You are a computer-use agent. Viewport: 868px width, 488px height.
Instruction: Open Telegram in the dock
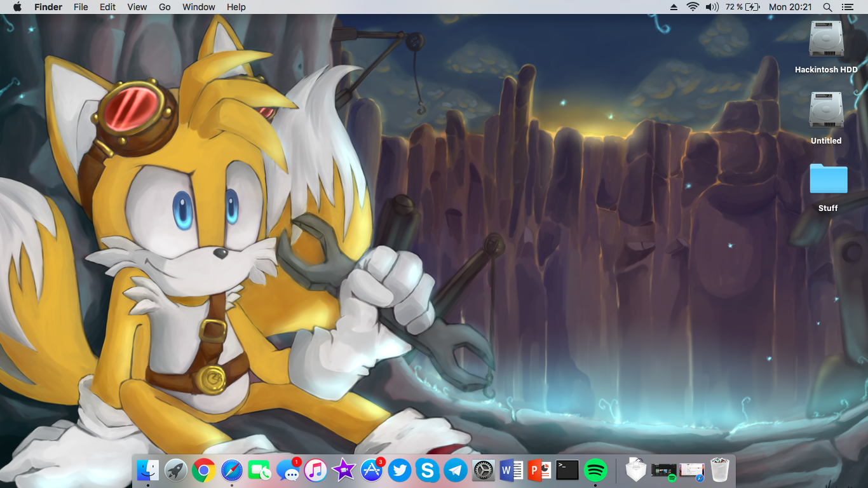[456, 471]
